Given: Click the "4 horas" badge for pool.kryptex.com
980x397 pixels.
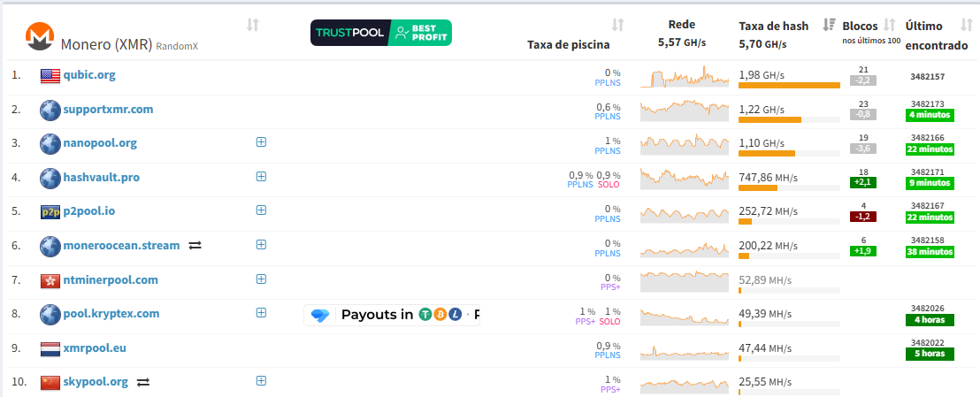Looking at the screenshot, I should (930, 320).
